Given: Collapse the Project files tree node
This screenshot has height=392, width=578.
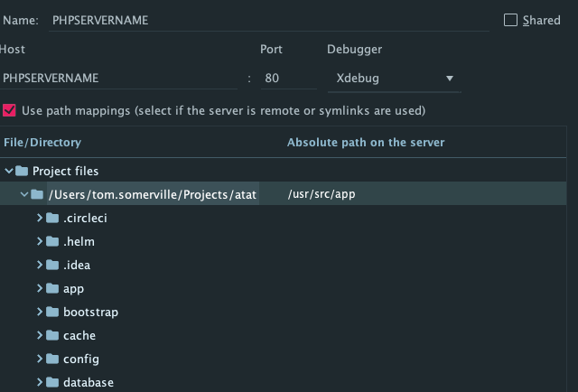Looking at the screenshot, I should (9, 171).
